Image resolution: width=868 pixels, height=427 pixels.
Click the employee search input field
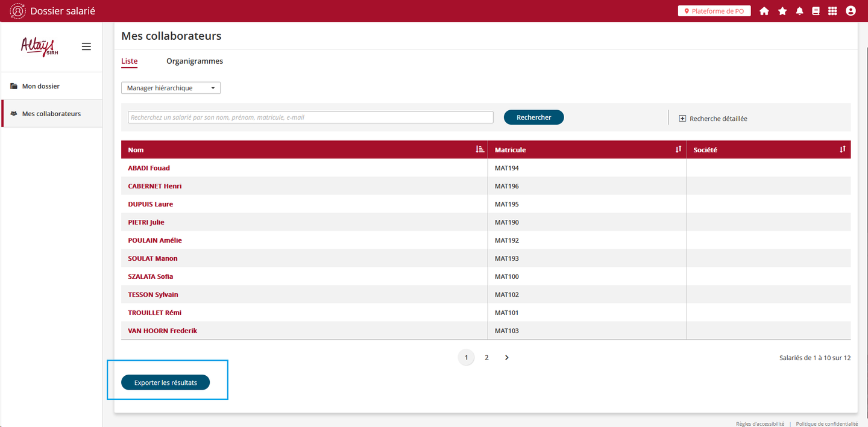310,117
